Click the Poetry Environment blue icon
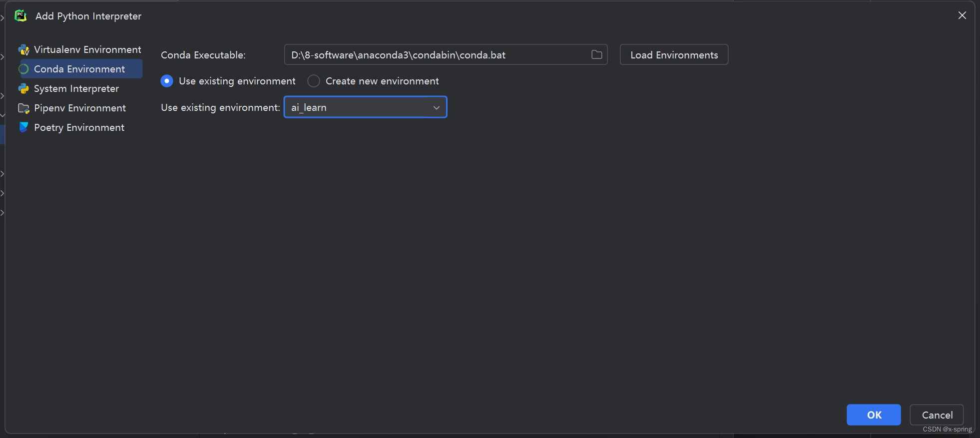The height and width of the screenshot is (438, 980). [x=23, y=127]
